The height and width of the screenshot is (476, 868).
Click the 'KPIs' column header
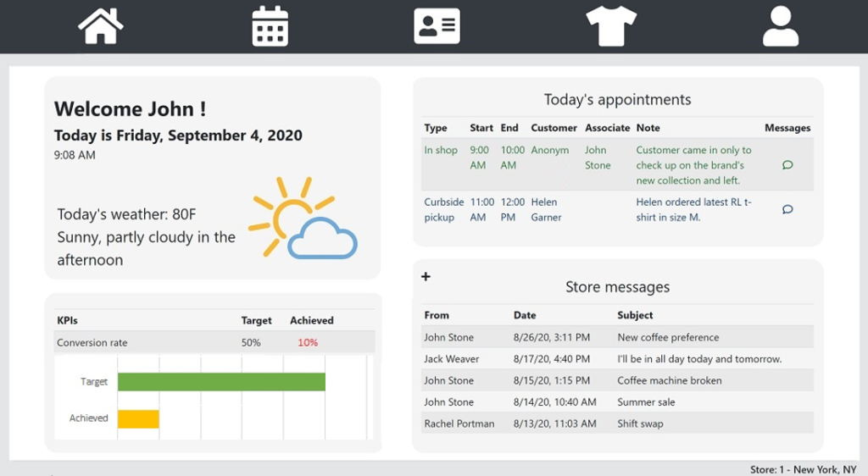(x=67, y=320)
